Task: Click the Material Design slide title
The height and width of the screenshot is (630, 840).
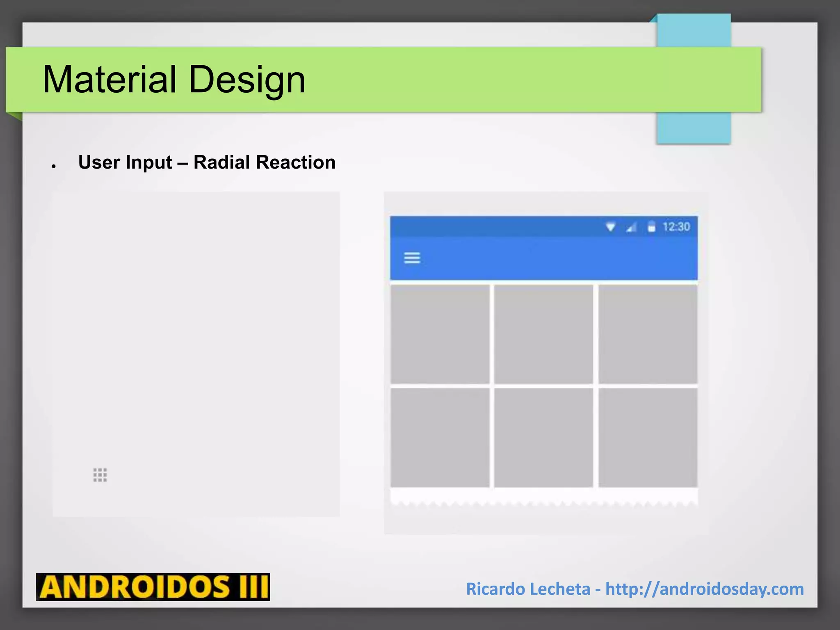Action: point(174,80)
